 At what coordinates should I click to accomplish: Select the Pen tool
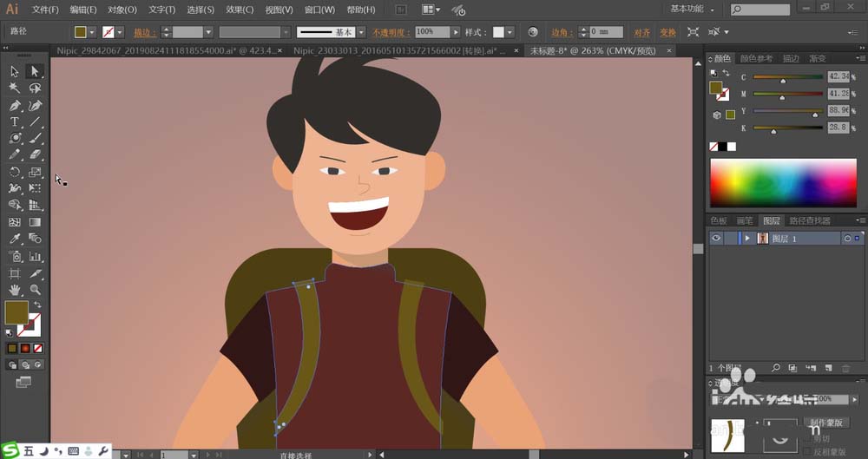(15, 105)
